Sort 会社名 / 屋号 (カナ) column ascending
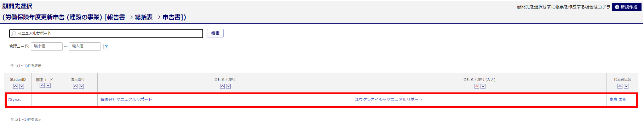 477,86
